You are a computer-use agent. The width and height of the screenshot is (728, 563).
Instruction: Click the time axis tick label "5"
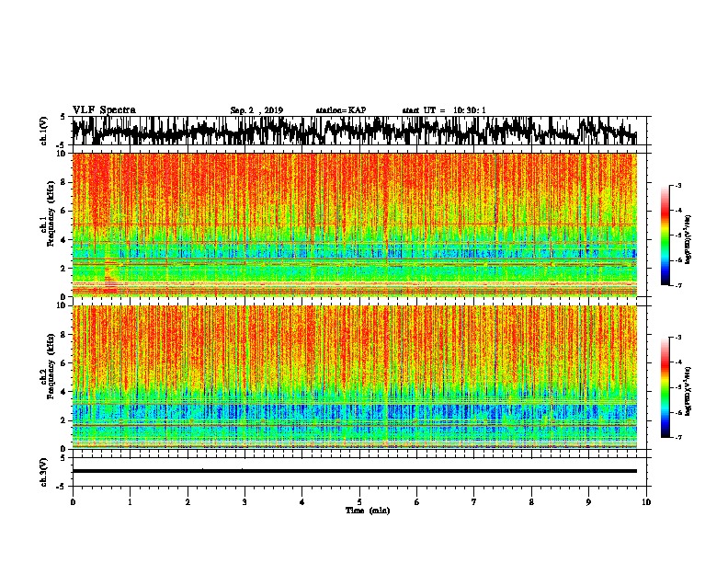(x=359, y=502)
